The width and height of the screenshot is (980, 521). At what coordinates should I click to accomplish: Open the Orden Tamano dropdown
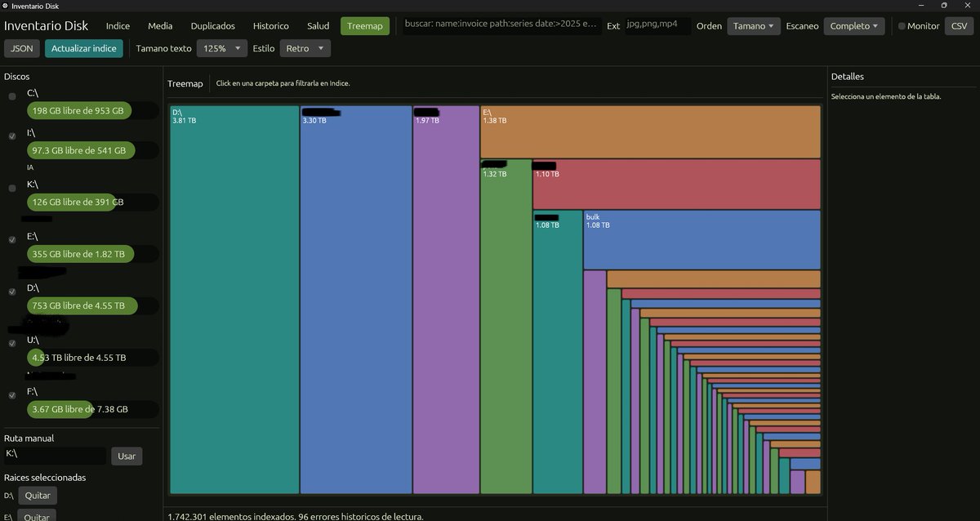754,26
